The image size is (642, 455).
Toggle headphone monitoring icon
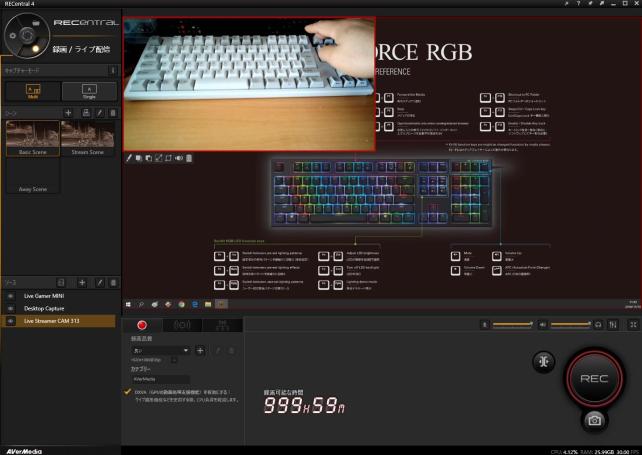coord(598,325)
